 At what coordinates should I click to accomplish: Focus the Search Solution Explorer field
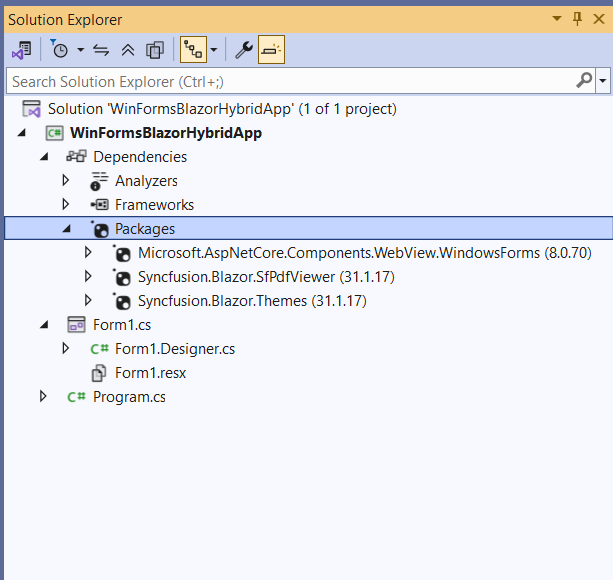click(x=291, y=81)
